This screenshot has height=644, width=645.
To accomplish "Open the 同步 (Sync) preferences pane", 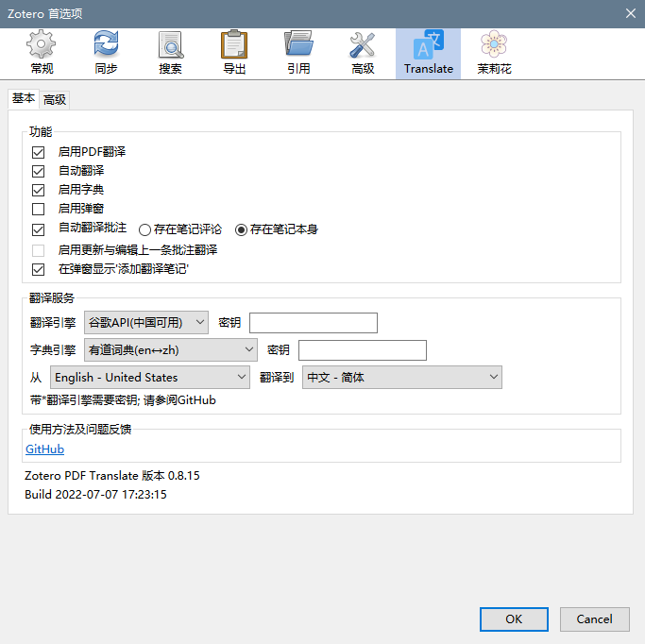I will (x=106, y=53).
